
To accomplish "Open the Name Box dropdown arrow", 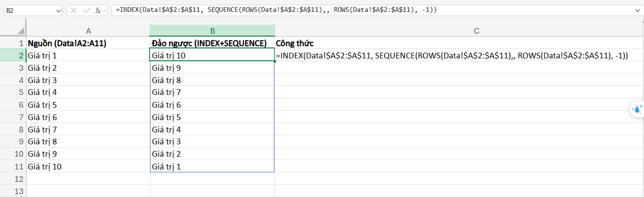I will 58,10.
